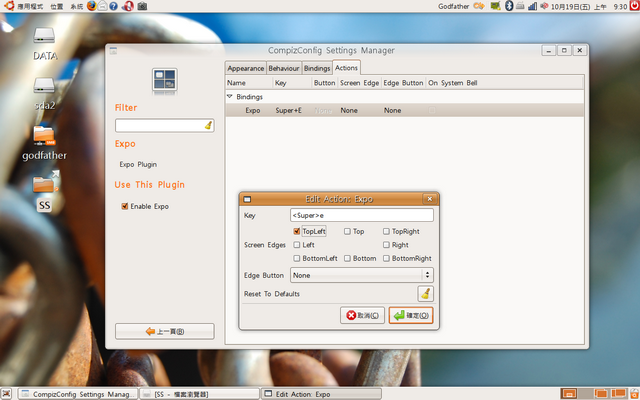This screenshot has width=640, height=400.
Task: Click the Bluetooth tray icon
Action: tap(509, 6)
